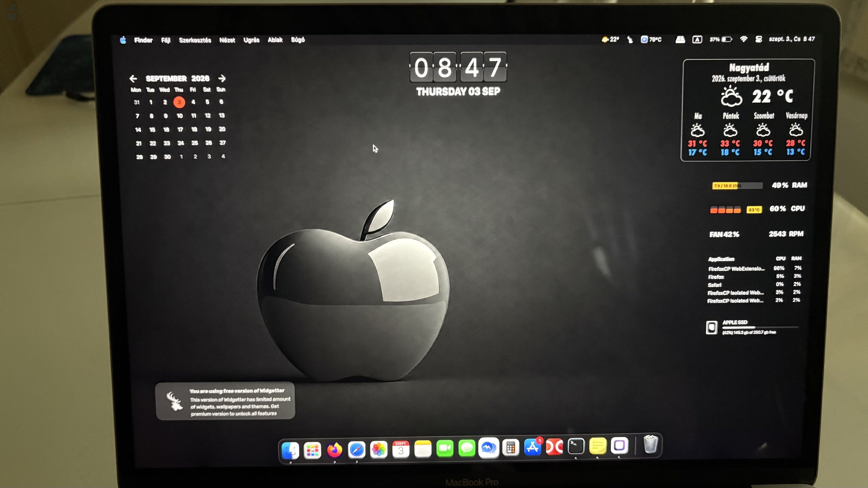
Task: Open Messages from the Dock
Action: click(x=467, y=448)
